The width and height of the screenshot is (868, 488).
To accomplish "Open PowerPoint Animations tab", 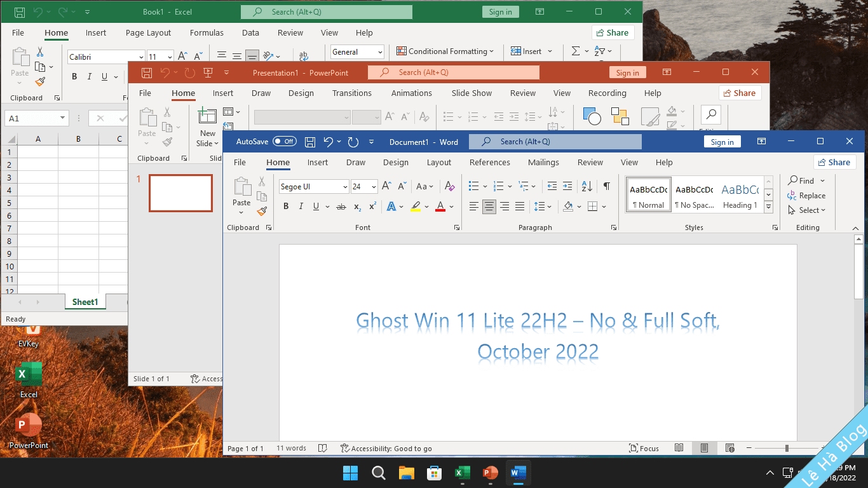I will point(411,93).
